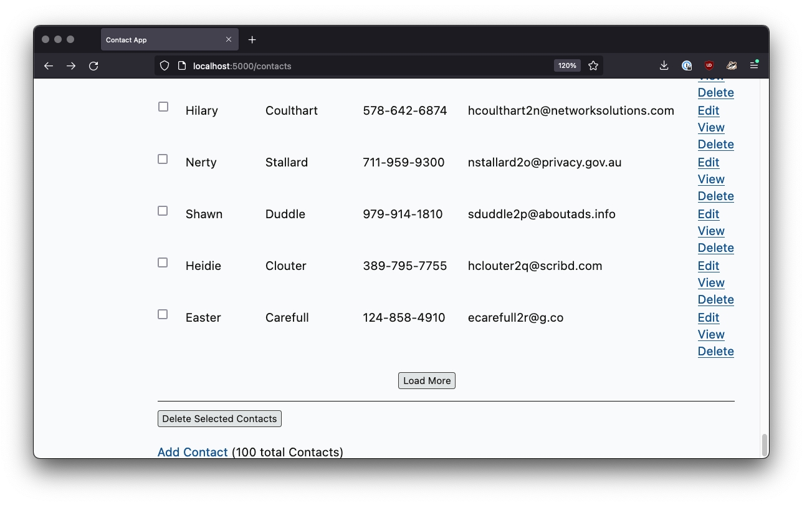This screenshot has height=505, width=812.
Task: Click the page's vertical scrollbar thumb
Action: 764,445
